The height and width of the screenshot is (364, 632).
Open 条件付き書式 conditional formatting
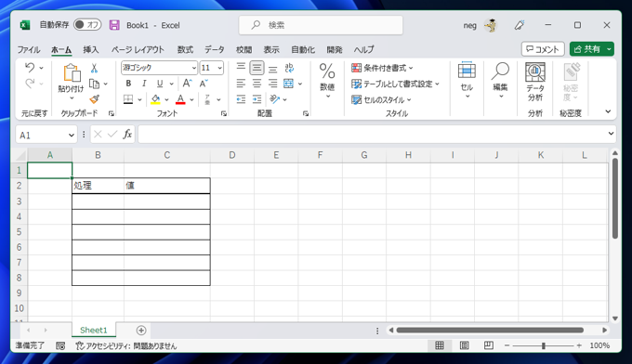click(382, 68)
